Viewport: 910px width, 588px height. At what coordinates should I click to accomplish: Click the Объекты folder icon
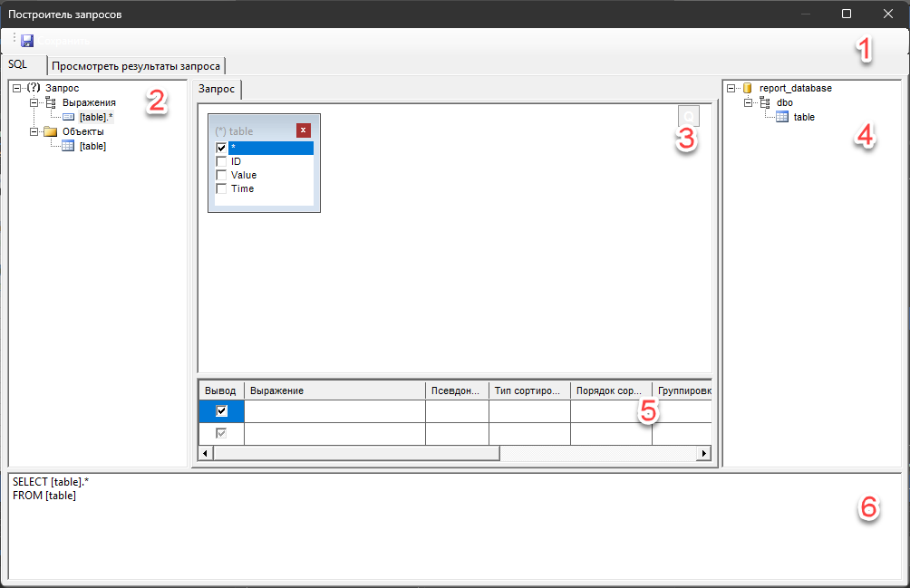click(x=51, y=131)
